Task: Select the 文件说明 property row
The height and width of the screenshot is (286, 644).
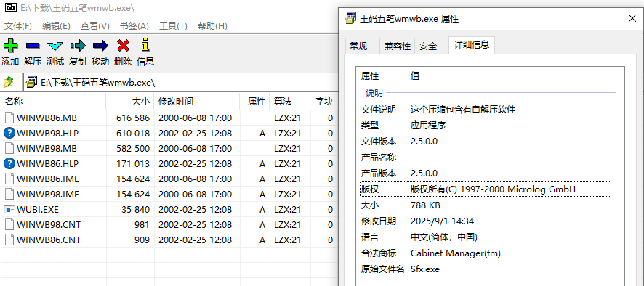Action: (486, 110)
